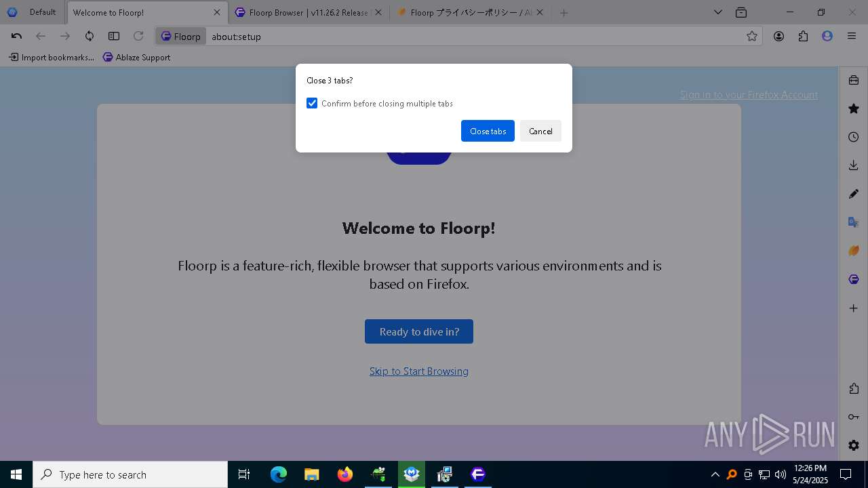The image size is (868, 488).
Task: Go forward using the right arrow button
Action: (x=65, y=37)
